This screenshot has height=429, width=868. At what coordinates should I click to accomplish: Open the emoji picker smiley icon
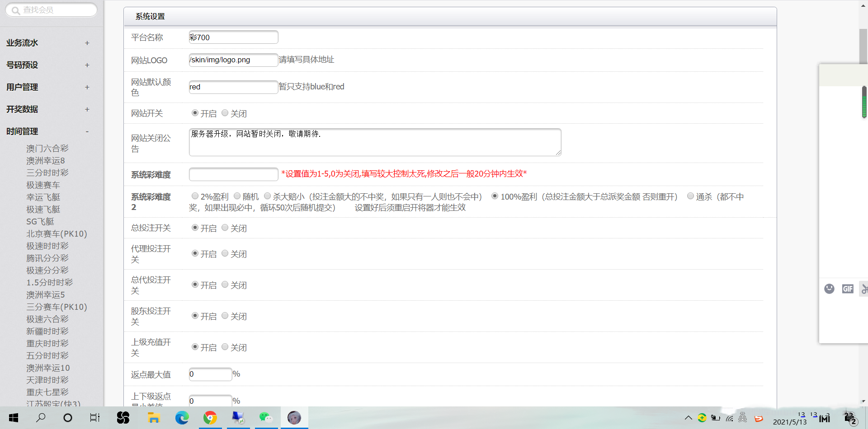click(829, 289)
